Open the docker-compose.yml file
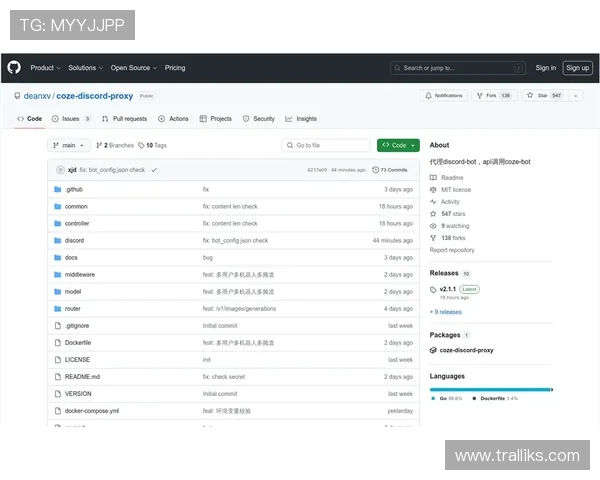The height and width of the screenshot is (480, 600). (92, 411)
